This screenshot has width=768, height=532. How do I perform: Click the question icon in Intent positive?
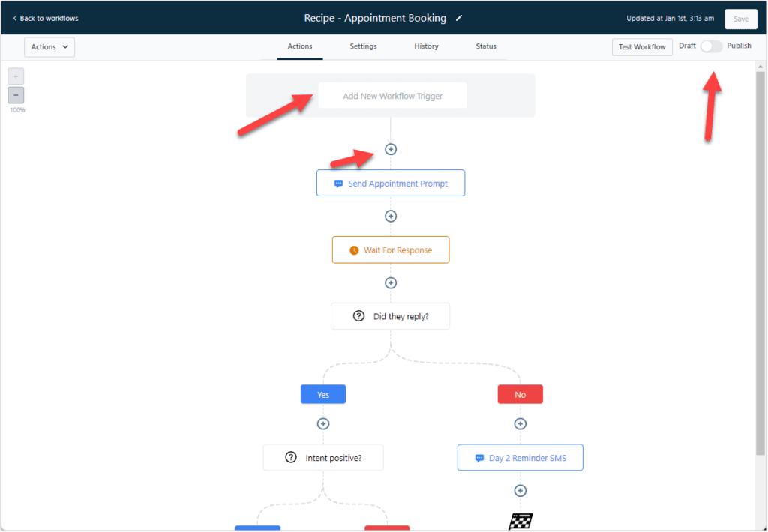click(x=291, y=458)
